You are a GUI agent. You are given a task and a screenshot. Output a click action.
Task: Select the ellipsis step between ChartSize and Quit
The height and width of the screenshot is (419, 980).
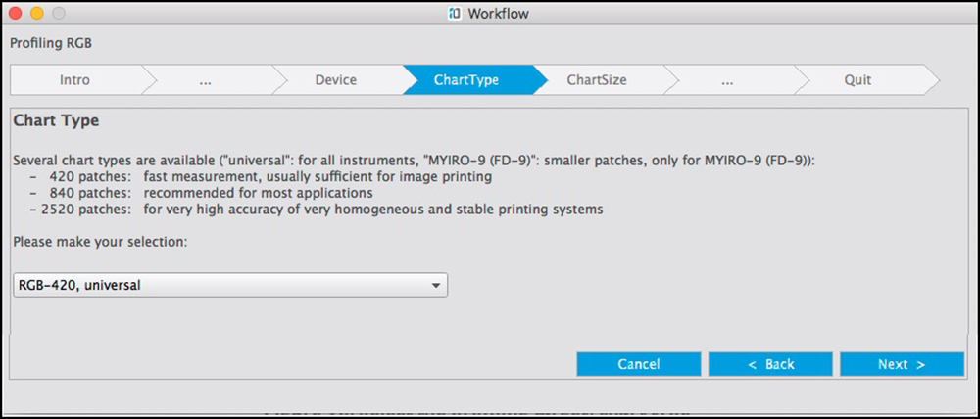pos(727,80)
